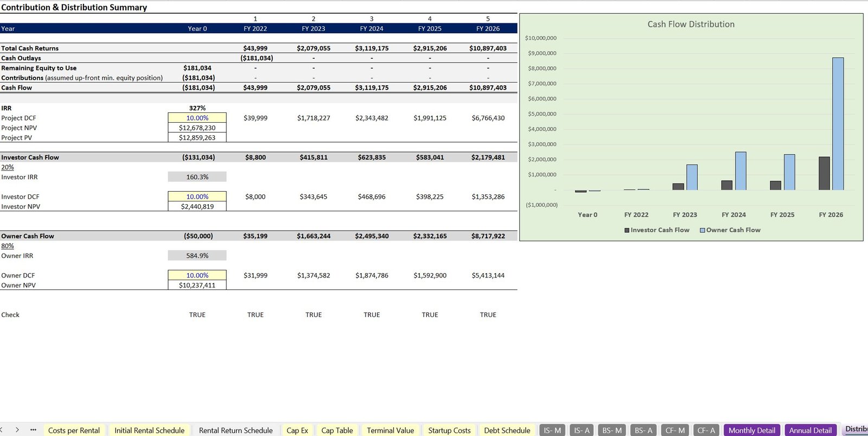Screen dimensions: 868x436
Task: Open the Annual Detail sheet tab
Action: click(810, 430)
